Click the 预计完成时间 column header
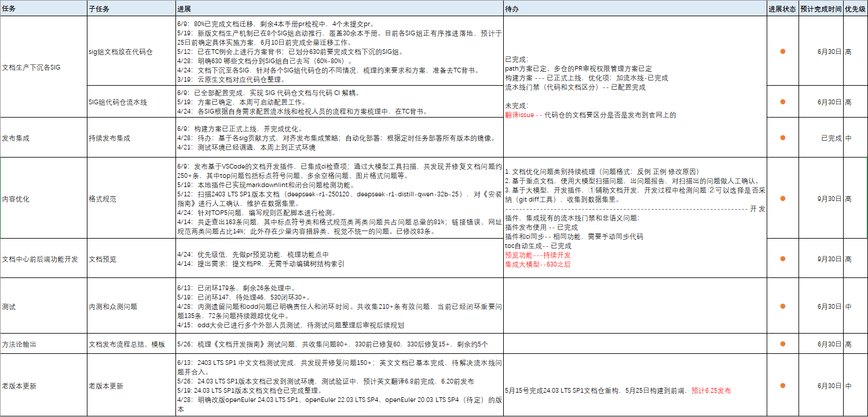 (x=821, y=9)
